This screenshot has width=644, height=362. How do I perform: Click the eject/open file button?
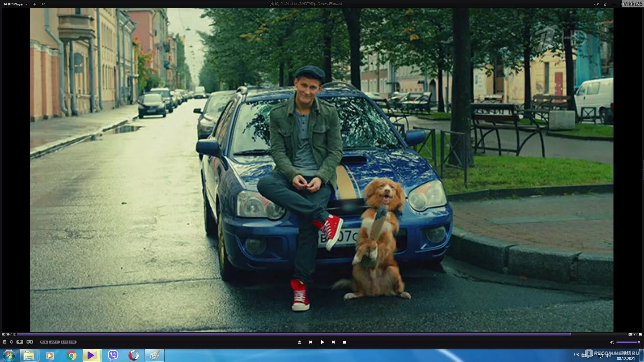click(300, 342)
